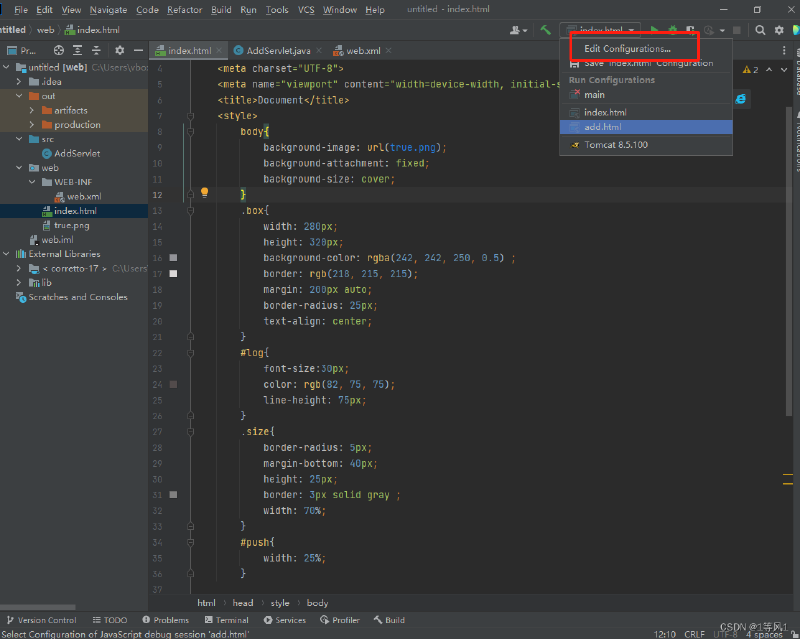The image size is (800, 639).
Task: Select true.png in project tree
Action: 71,225
